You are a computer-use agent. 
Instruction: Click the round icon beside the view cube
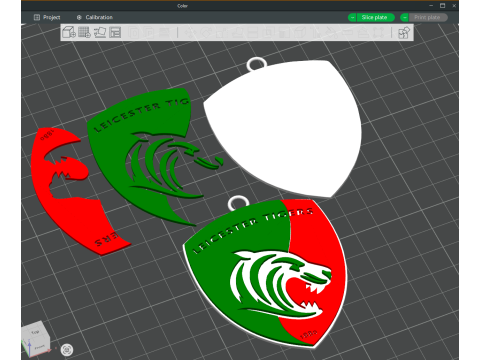(67, 350)
